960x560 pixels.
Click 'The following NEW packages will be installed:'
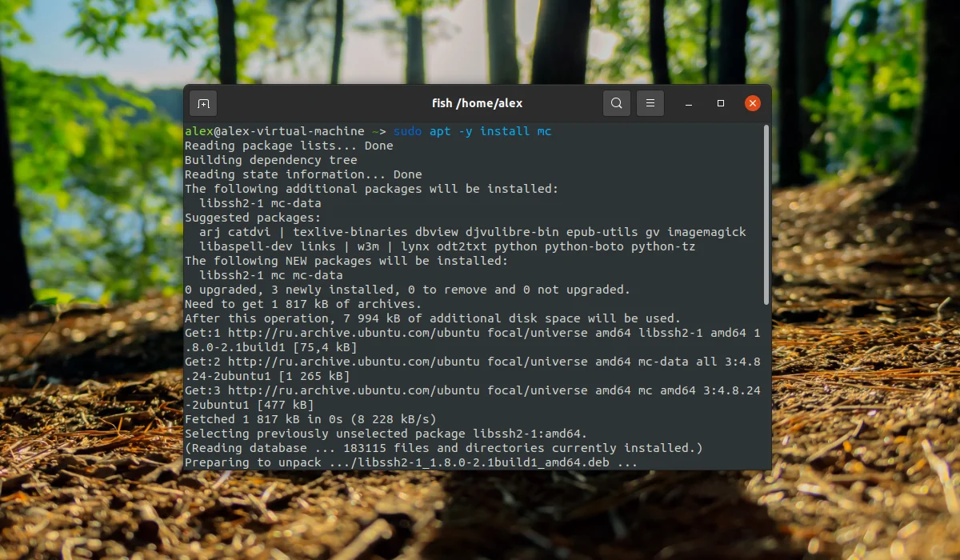(346, 261)
